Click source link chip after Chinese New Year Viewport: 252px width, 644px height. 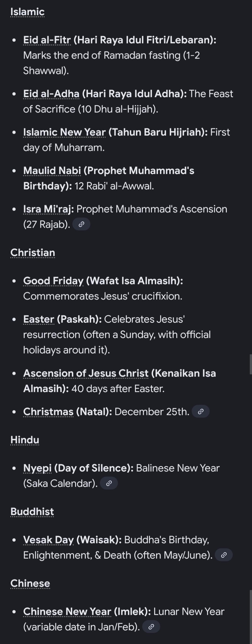pos(151,626)
